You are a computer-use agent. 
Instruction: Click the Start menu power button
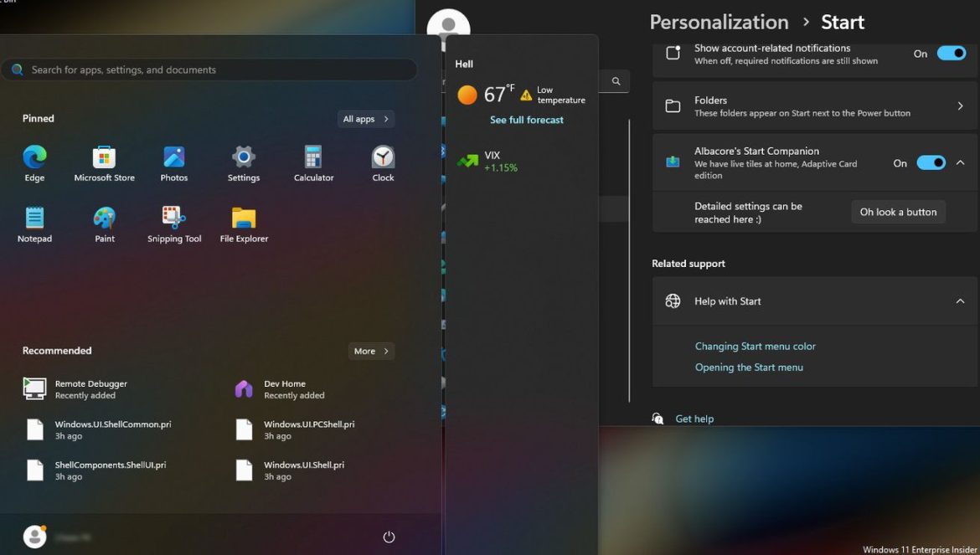pos(389,537)
